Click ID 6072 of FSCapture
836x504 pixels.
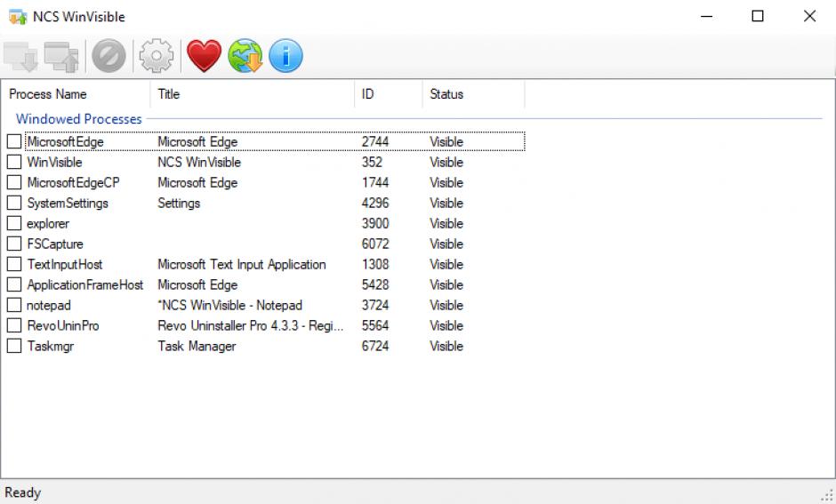(x=375, y=244)
